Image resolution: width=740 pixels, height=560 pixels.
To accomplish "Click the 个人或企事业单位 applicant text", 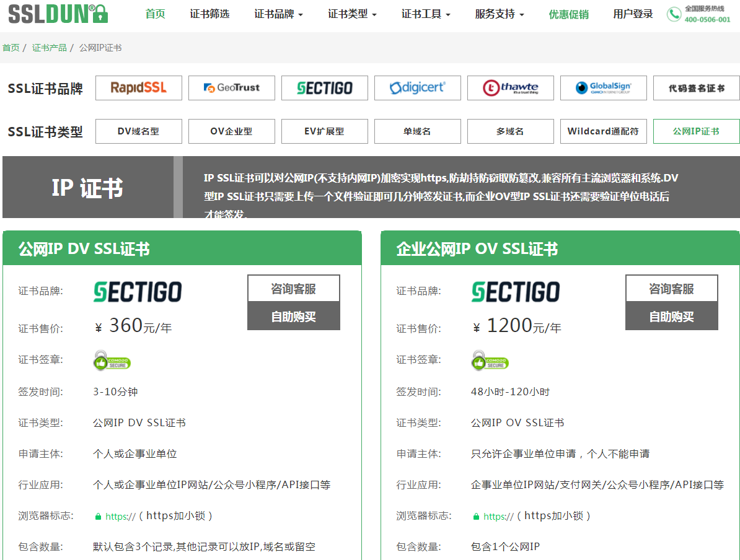I will tap(135, 454).
